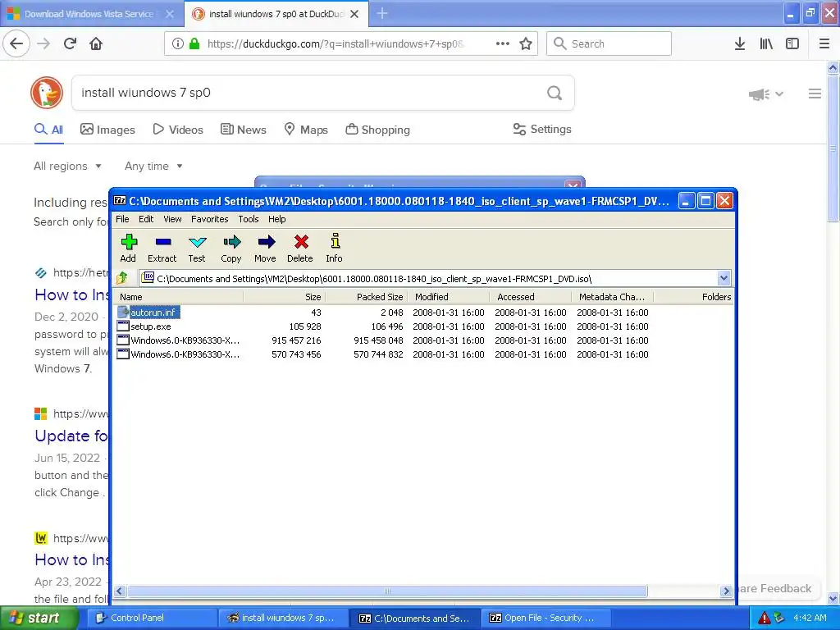Open the Favorites menu in 7-Zip

pos(209,219)
